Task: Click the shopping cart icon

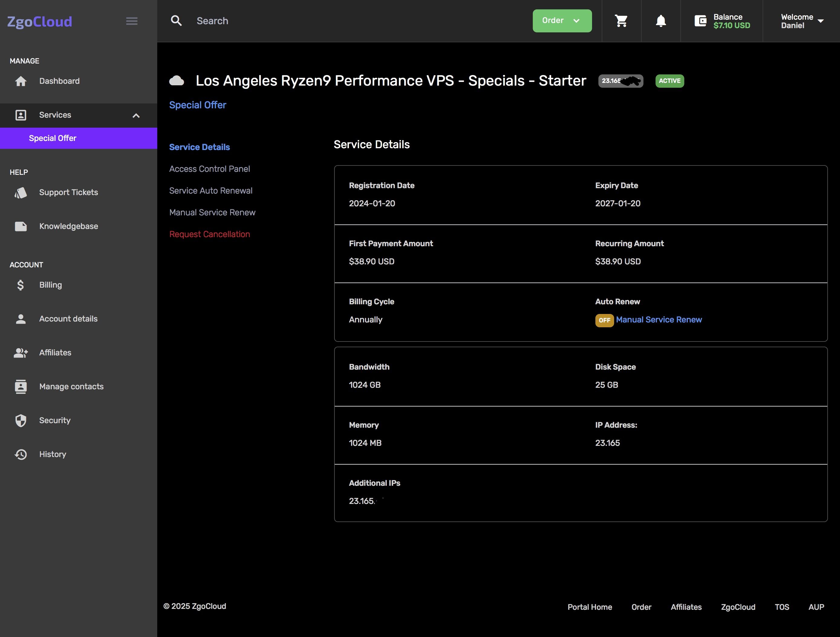Action: [621, 21]
